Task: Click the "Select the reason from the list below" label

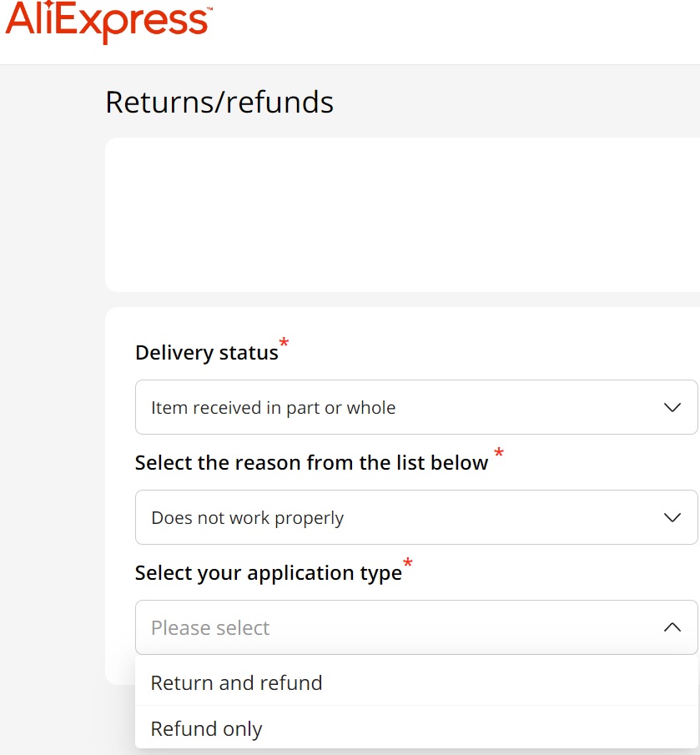Action: coord(311,463)
